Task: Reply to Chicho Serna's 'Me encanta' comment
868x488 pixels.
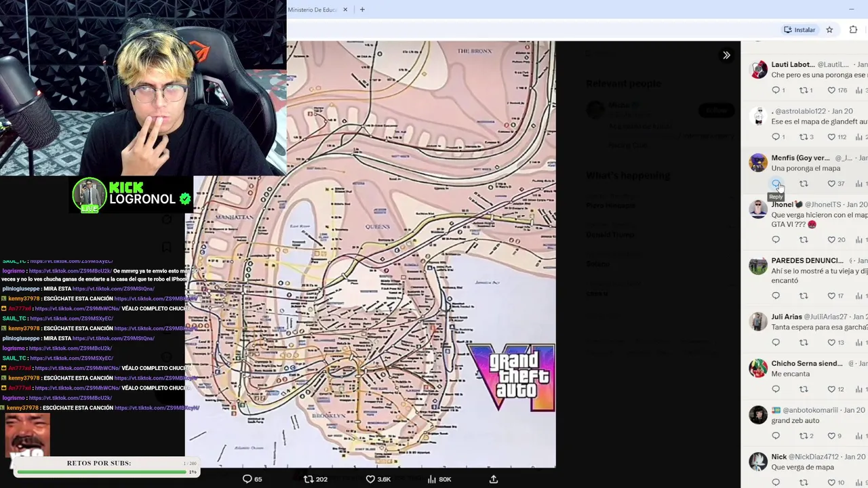Action: tap(776, 389)
